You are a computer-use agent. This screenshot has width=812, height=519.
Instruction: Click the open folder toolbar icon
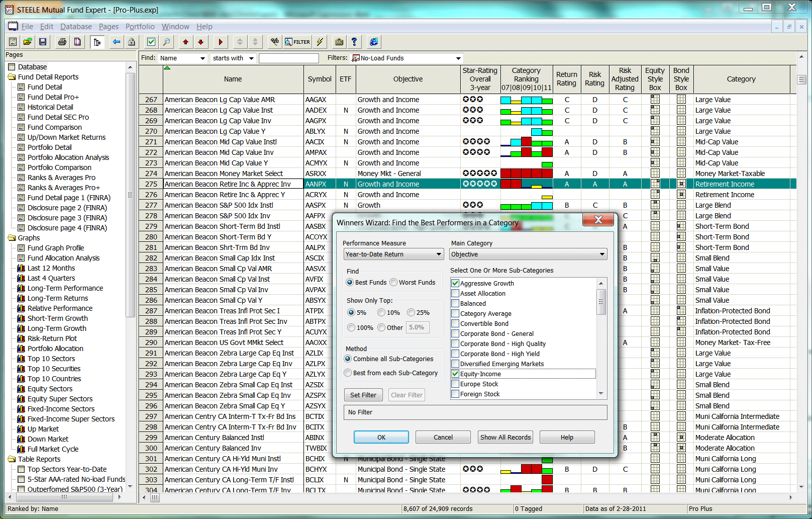(x=28, y=42)
